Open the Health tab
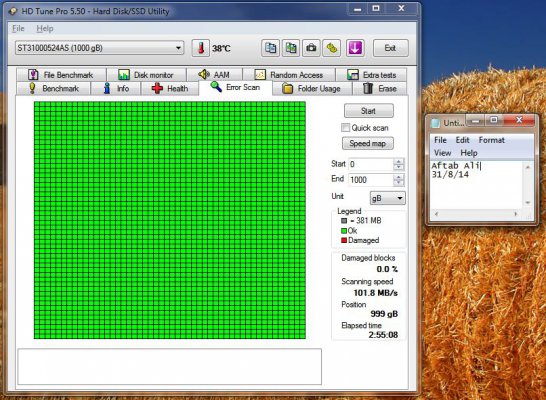The width and height of the screenshot is (546, 400). pyautogui.click(x=170, y=88)
